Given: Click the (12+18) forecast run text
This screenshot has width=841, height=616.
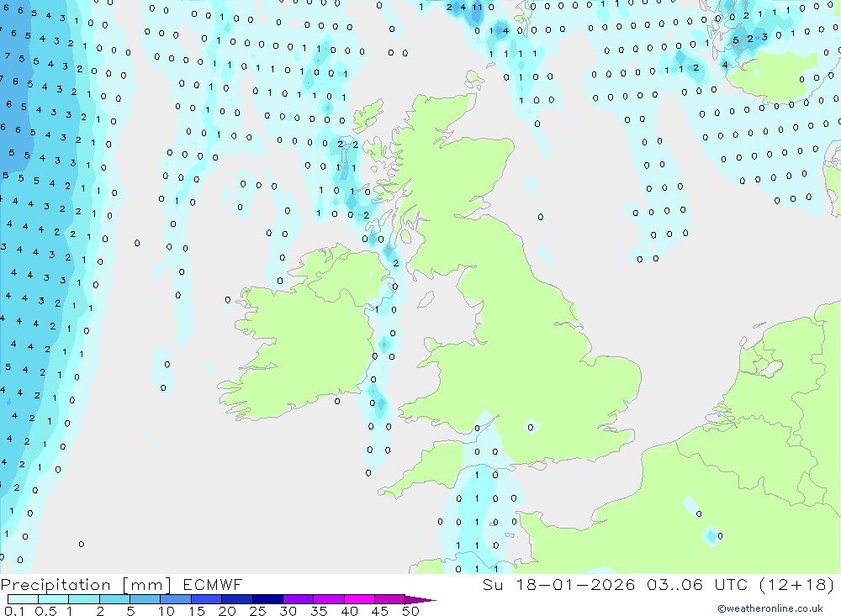Looking at the screenshot, I should pyautogui.click(x=797, y=585).
